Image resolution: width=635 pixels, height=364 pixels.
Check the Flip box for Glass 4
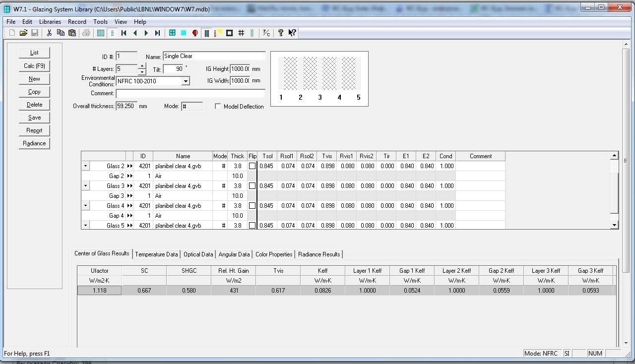252,206
